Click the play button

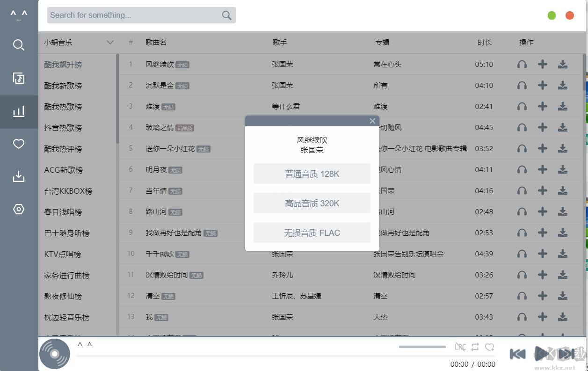pyautogui.click(x=542, y=354)
